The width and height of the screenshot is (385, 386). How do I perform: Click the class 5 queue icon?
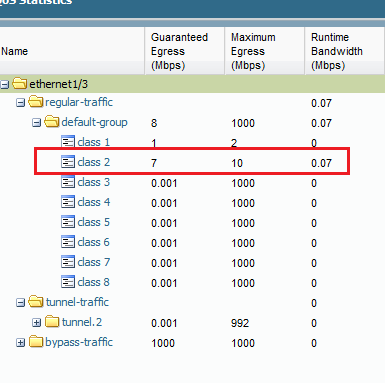(68, 222)
